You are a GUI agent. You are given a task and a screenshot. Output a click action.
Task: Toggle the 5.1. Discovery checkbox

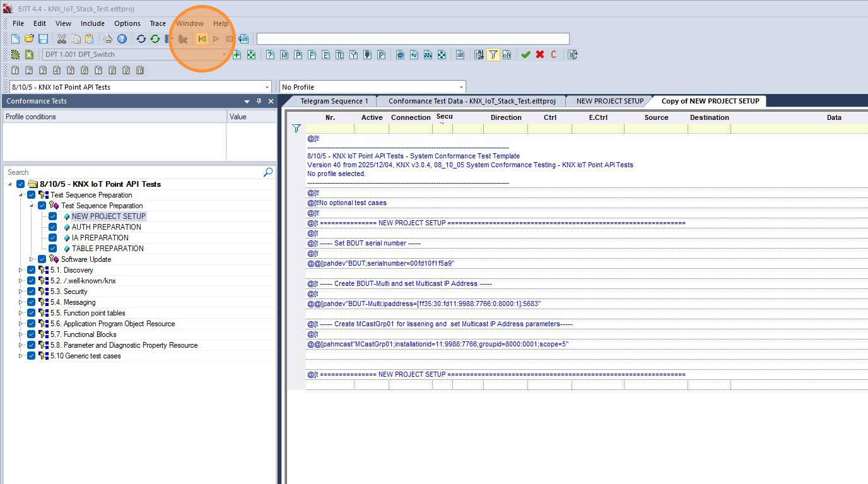(32, 270)
